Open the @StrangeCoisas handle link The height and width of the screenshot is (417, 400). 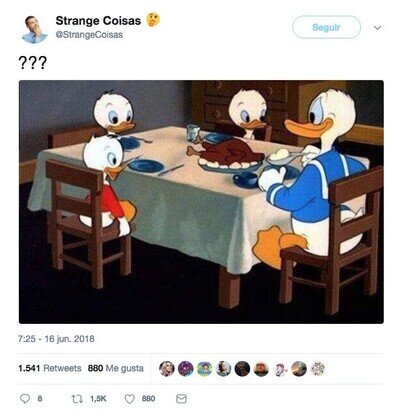coord(89,35)
